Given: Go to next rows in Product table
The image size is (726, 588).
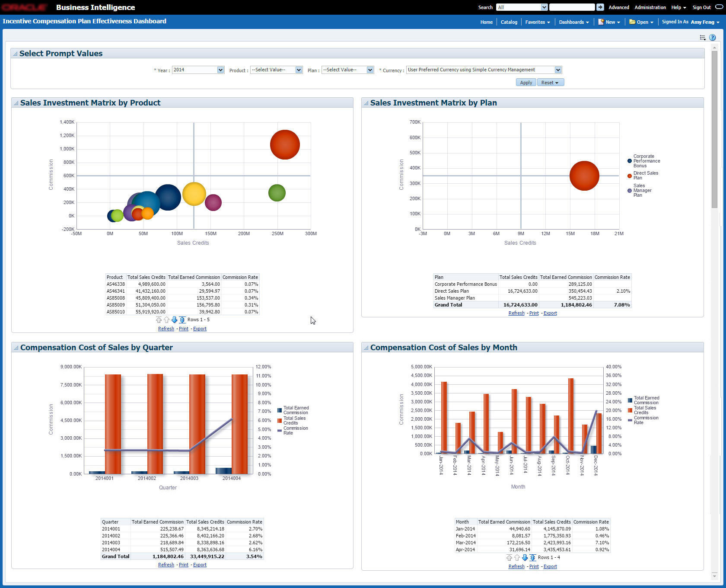Looking at the screenshot, I should pos(174,320).
